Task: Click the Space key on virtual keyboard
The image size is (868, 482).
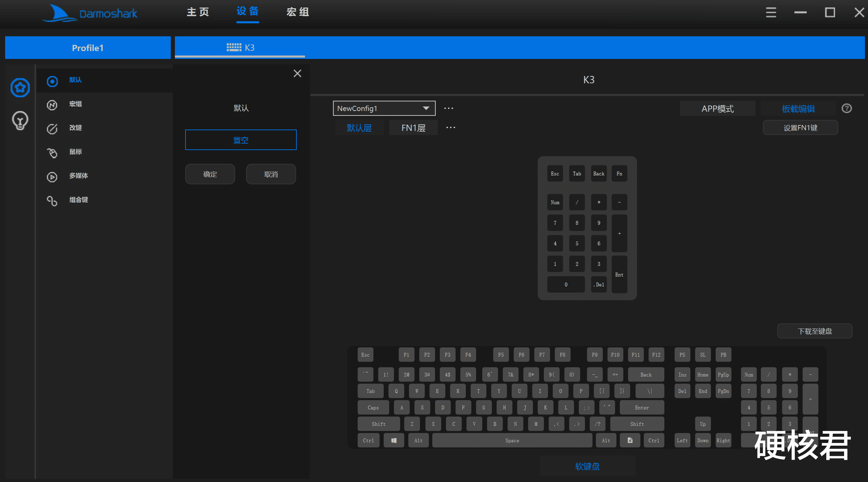Action: click(x=512, y=440)
